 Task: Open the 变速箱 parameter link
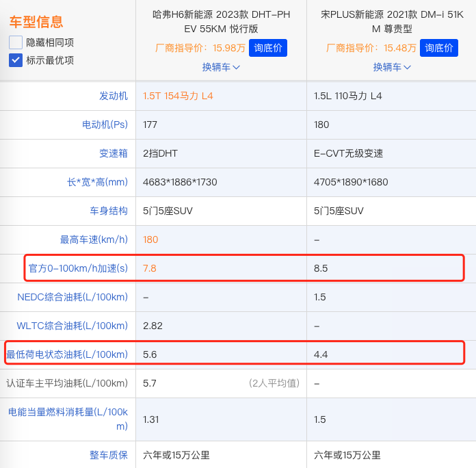pos(114,153)
